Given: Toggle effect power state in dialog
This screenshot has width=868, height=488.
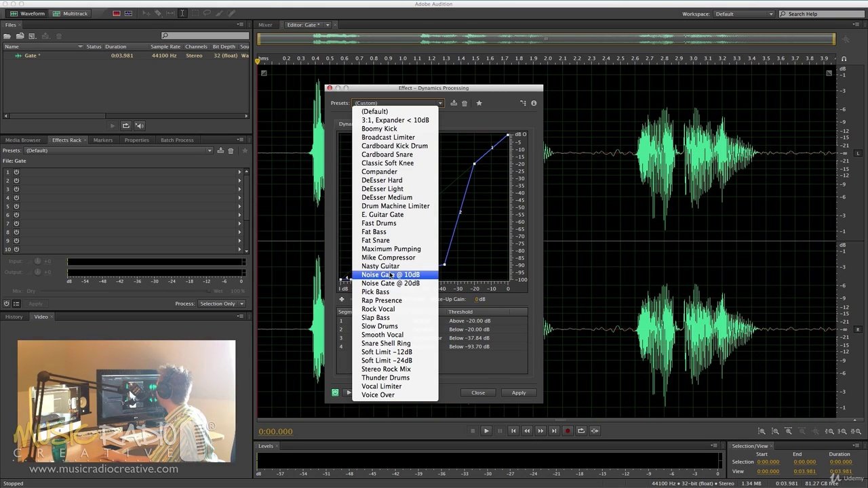Looking at the screenshot, I should [335, 392].
